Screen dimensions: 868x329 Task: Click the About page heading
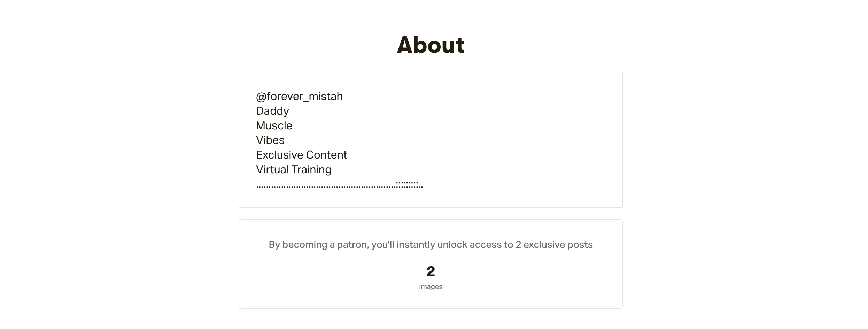tap(431, 45)
